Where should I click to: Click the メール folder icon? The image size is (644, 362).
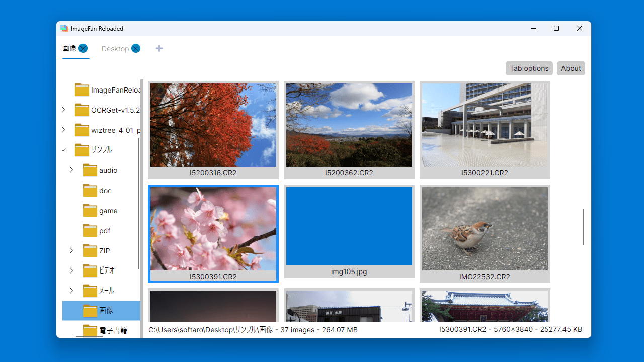tap(90, 291)
